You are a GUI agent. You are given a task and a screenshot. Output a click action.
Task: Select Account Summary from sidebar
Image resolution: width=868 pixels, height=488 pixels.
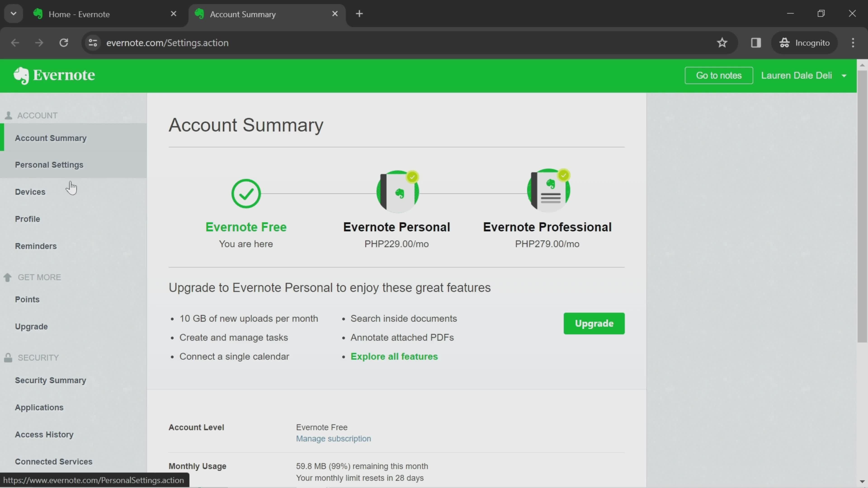click(51, 138)
